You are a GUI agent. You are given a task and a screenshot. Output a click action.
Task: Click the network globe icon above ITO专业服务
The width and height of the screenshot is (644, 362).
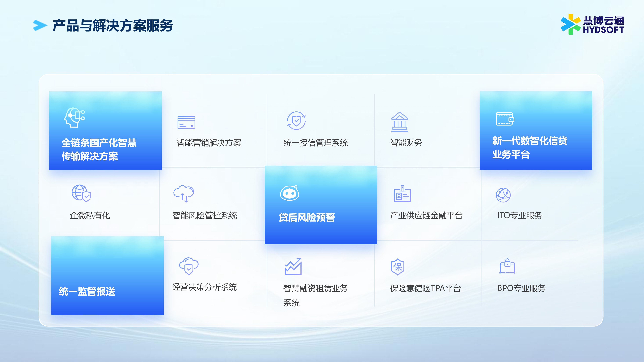(503, 195)
